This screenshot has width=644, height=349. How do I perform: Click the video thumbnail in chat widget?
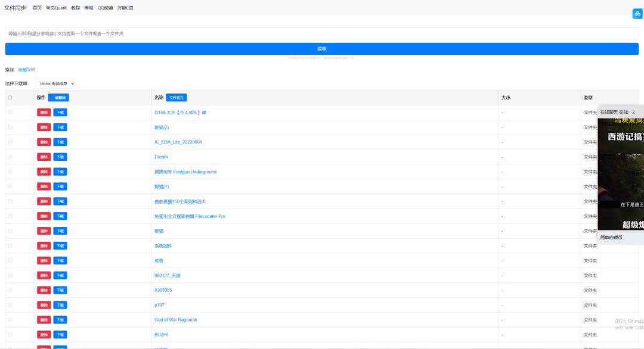(621, 173)
